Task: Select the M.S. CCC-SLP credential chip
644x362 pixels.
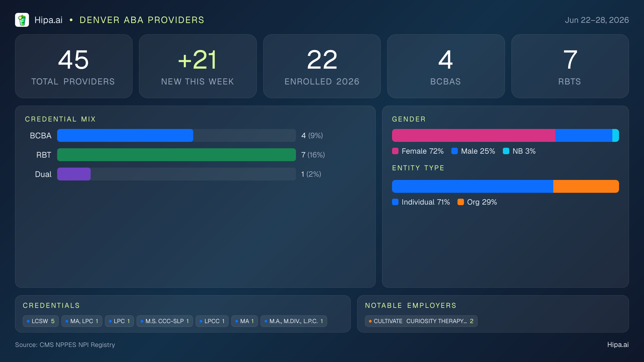Action: pyautogui.click(x=165, y=321)
